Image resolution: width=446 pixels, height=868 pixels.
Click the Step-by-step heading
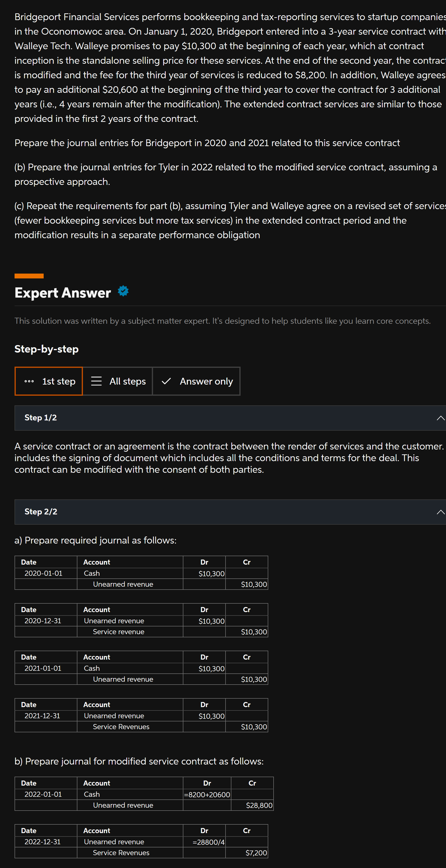(x=46, y=349)
